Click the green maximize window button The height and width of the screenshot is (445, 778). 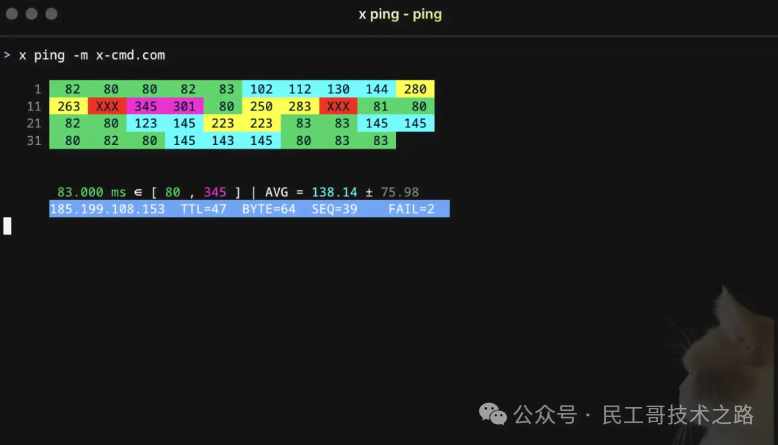pyautogui.click(x=51, y=14)
